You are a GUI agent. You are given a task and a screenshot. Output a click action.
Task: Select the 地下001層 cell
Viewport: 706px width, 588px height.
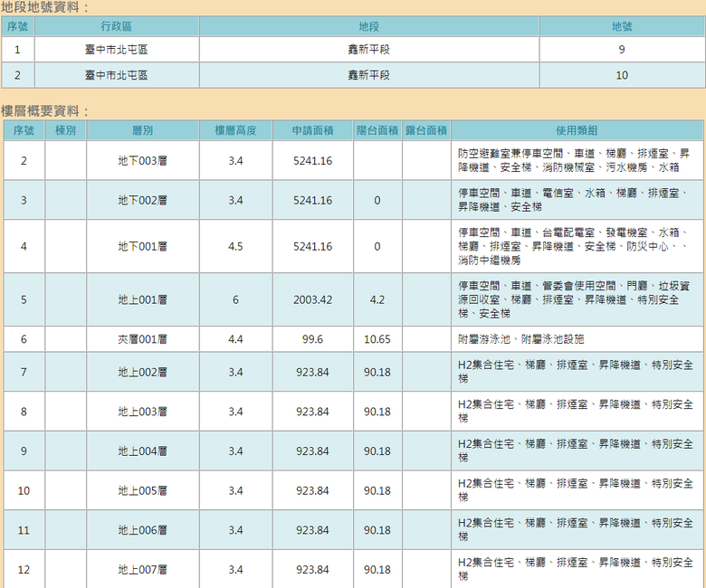pyautogui.click(x=142, y=247)
